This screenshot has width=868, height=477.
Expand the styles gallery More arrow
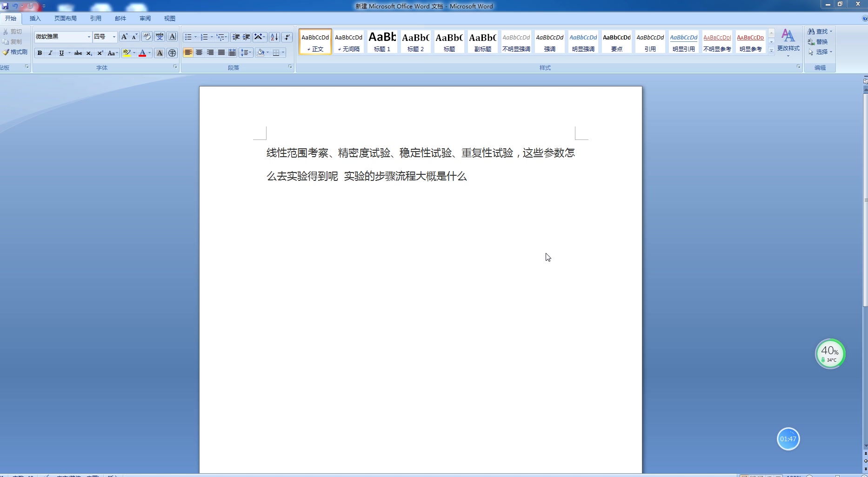(771, 51)
